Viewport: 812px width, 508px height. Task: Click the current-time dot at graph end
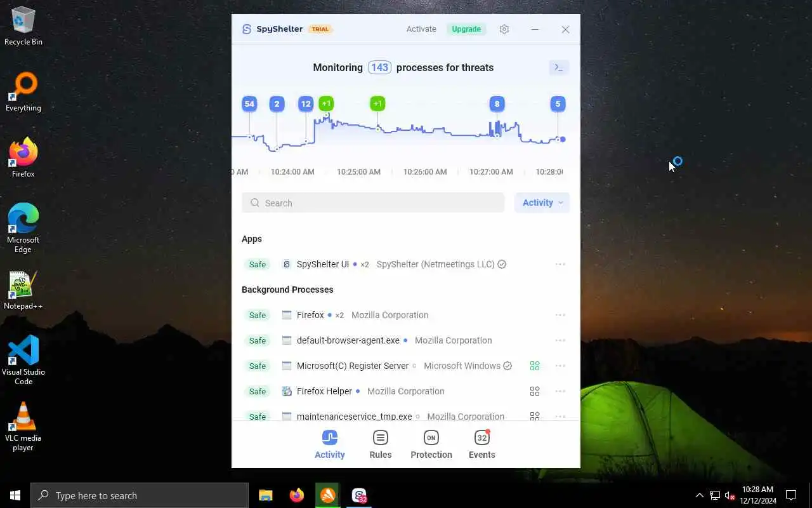tap(563, 139)
